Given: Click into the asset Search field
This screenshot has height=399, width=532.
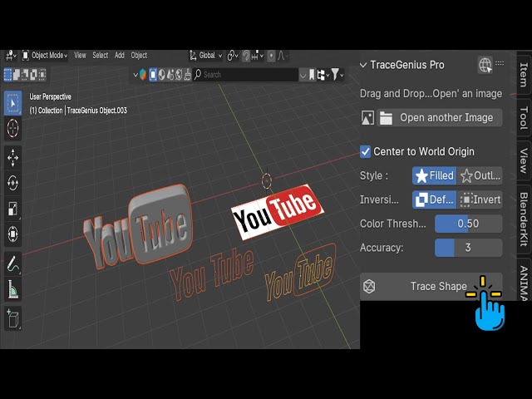Looking at the screenshot, I should (x=246, y=75).
